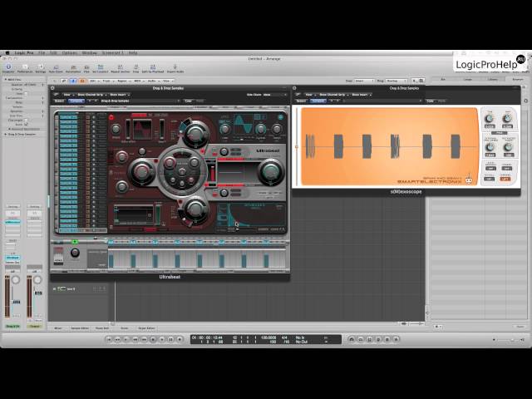Click the s(M)exoscope insert slot on channel strip
The height and width of the screenshot is (399, 532).
click(x=12, y=222)
